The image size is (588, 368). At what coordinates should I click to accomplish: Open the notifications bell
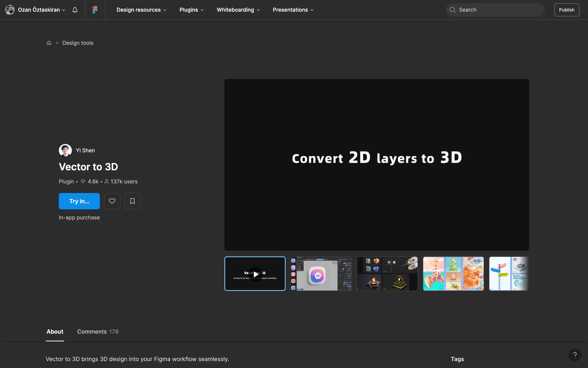coord(75,10)
